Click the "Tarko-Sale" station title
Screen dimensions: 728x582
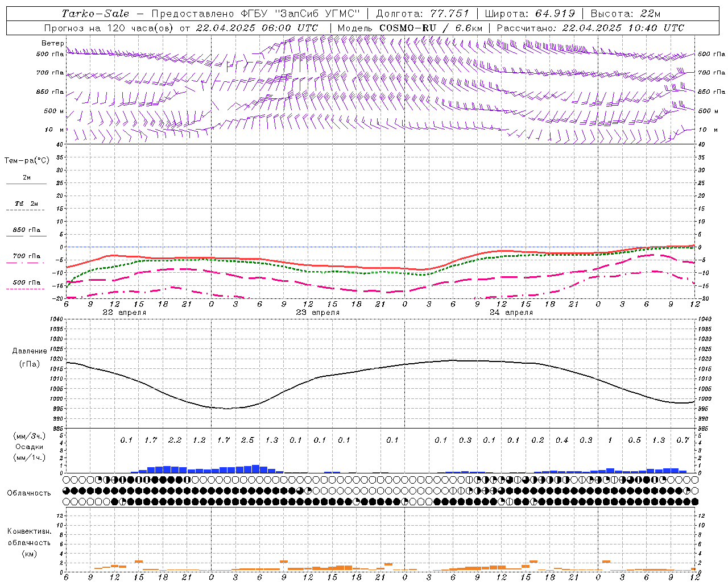coord(95,14)
